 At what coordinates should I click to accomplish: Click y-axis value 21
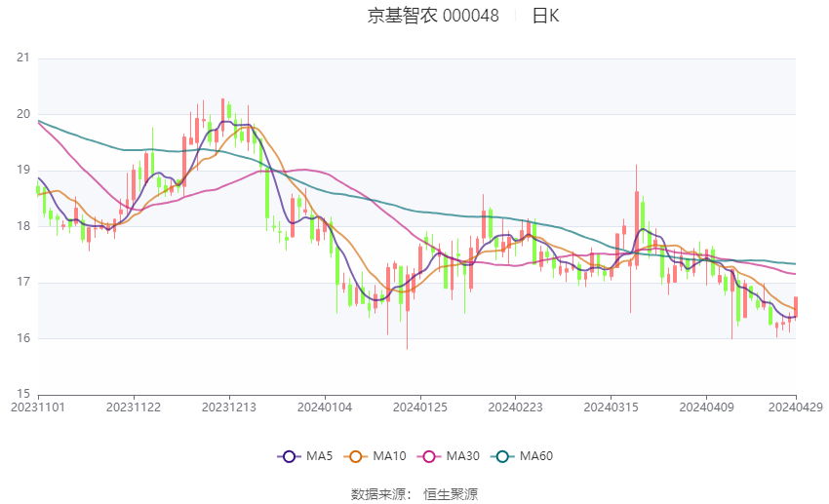[23, 58]
